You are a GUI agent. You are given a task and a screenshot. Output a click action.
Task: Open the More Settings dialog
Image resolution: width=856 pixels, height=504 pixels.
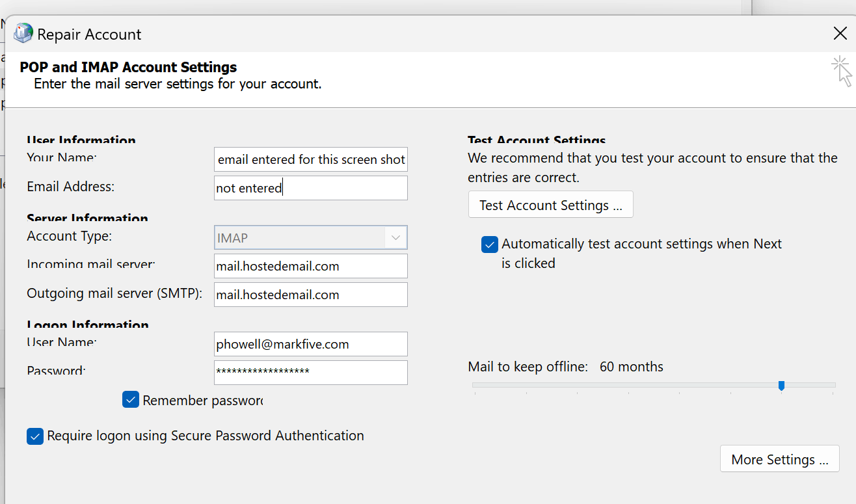779,459
